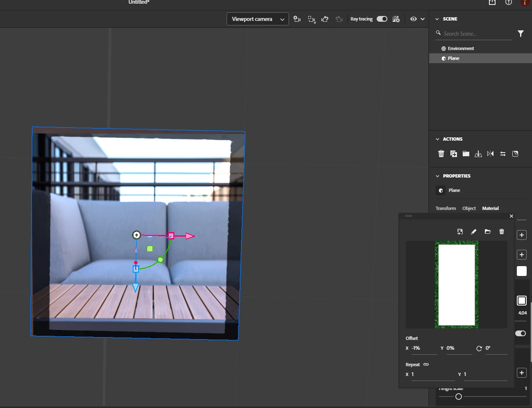Click the pink X-axis scale square
Screen dimensions: 532x408
point(171,236)
